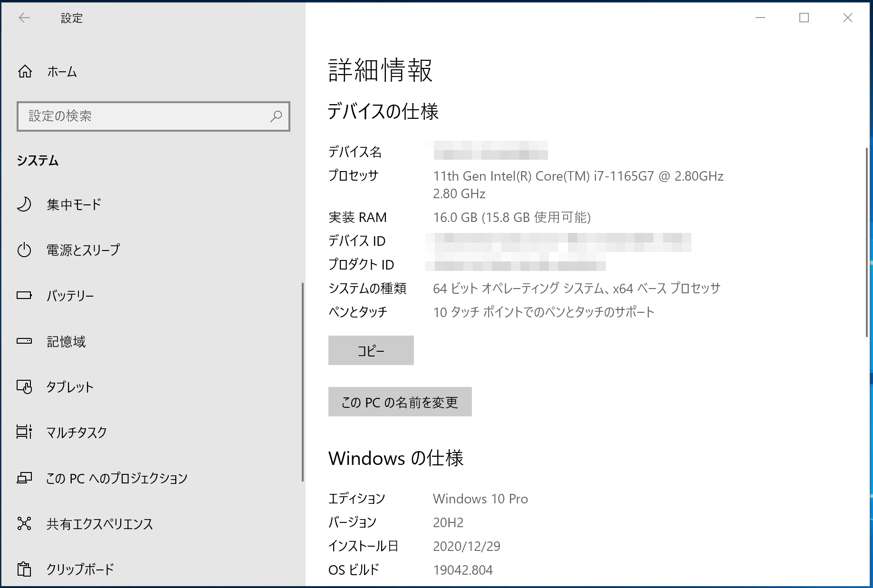This screenshot has width=873, height=588.
Task: Open the Home (ホーム) house icon
Action: click(25, 71)
